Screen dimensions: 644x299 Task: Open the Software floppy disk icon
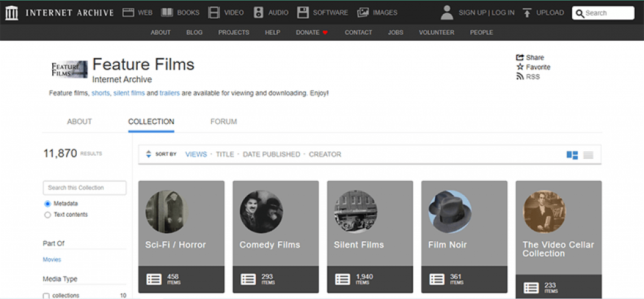tap(303, 13)
